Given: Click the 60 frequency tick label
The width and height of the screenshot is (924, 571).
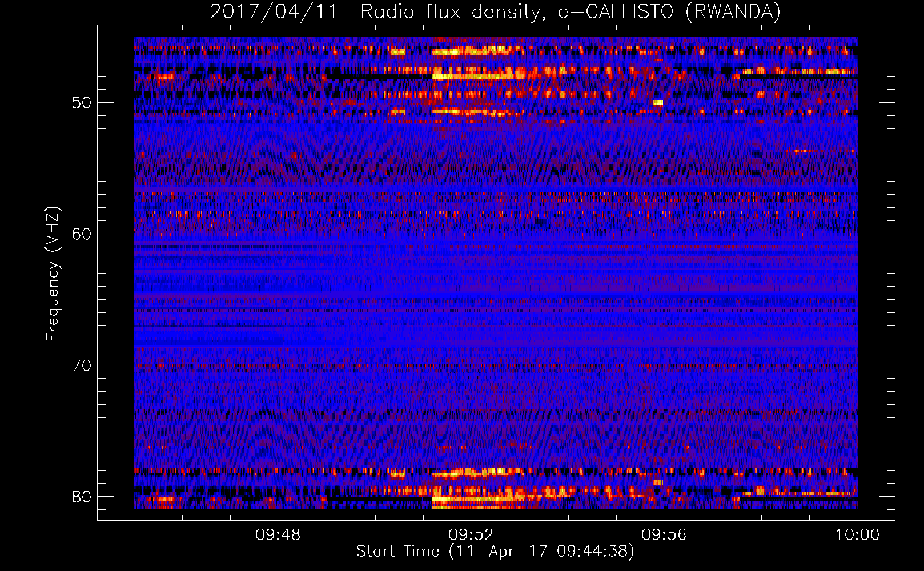Looking at the screenshot, I should pos(82,234).
